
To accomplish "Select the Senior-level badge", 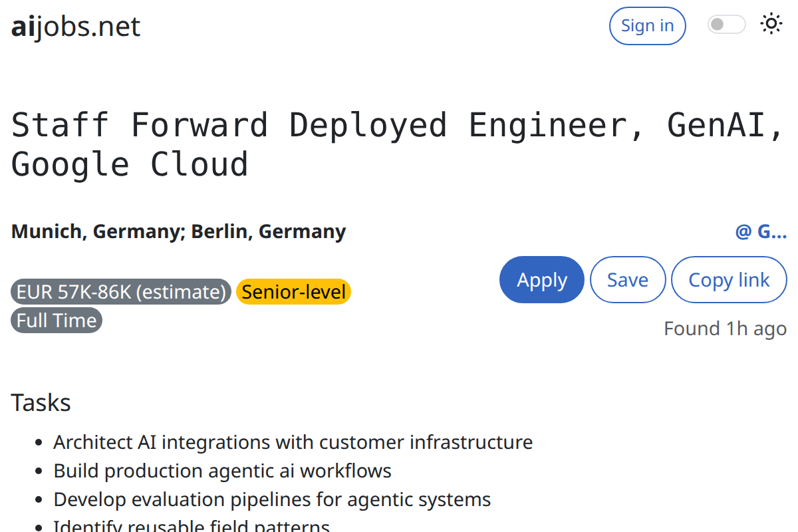I will point(293,292).
